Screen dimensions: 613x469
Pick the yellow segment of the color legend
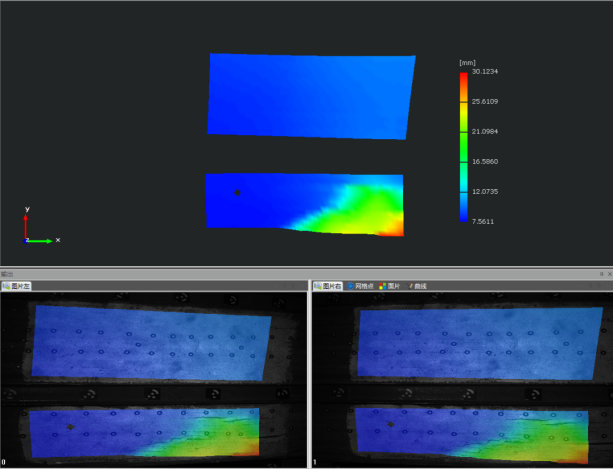click(463, 112)
